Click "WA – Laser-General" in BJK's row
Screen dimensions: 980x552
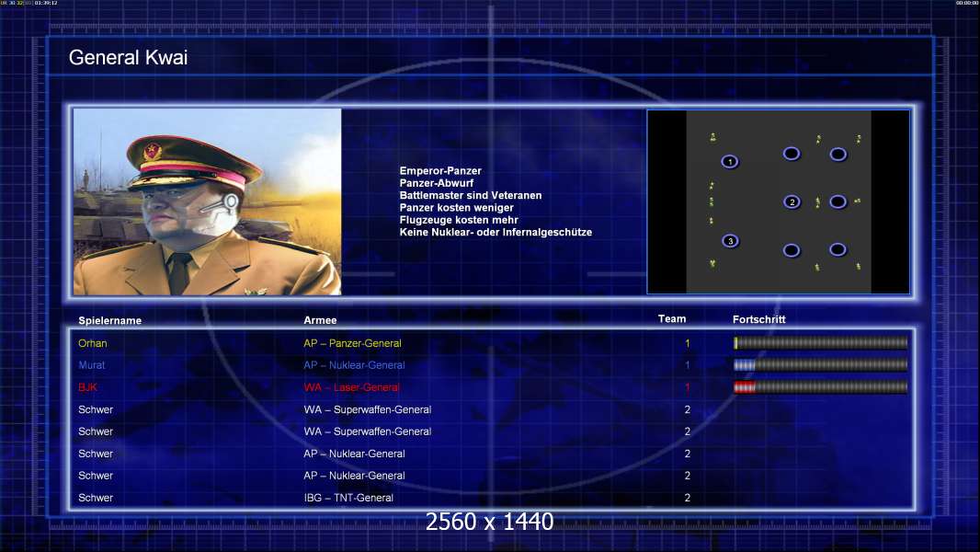(351, 387)
